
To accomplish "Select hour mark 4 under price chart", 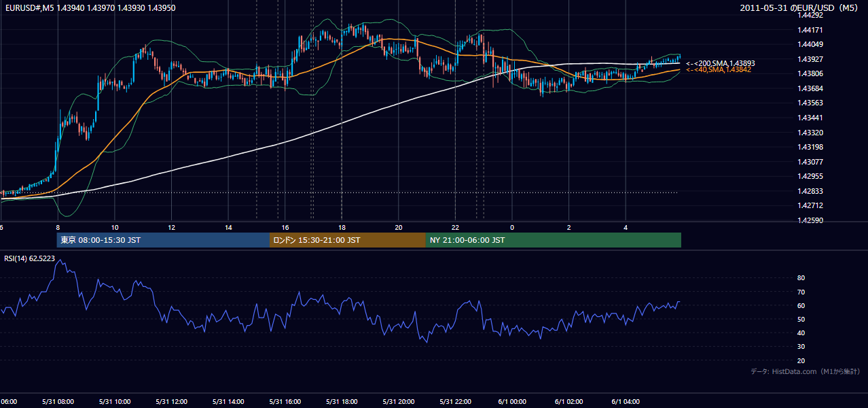I will 626,227.
